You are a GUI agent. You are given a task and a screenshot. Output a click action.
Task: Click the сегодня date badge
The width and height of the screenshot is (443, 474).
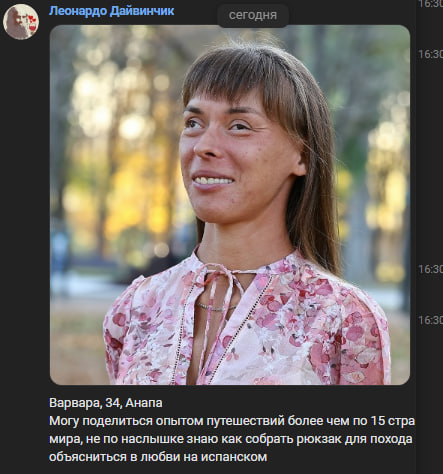point(253,15)
